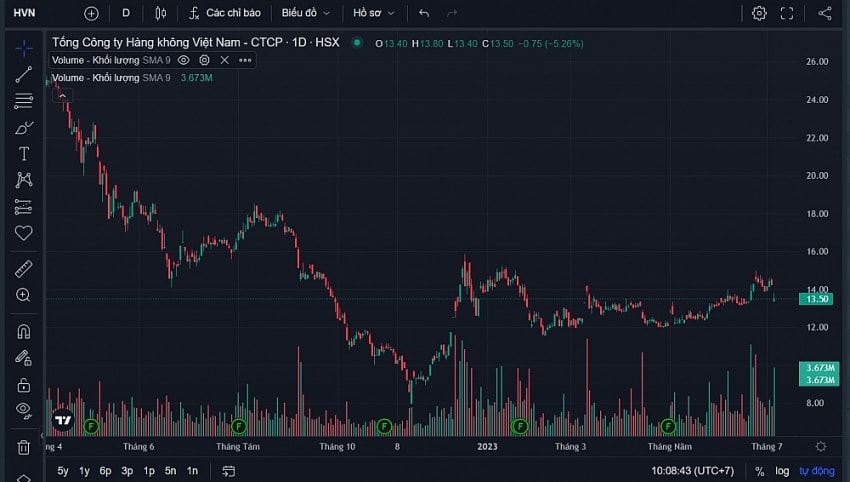Select the ruler measure tool

click(24, 268)
